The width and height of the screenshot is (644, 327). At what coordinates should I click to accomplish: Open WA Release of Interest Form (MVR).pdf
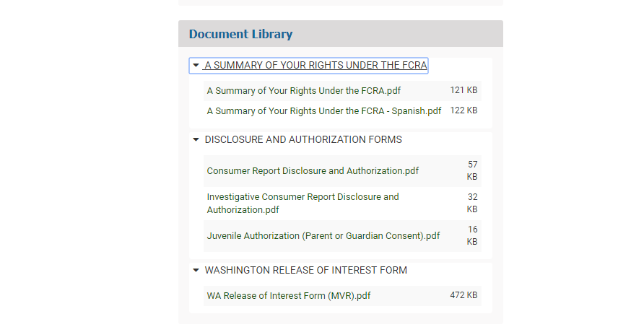[289, 296]
